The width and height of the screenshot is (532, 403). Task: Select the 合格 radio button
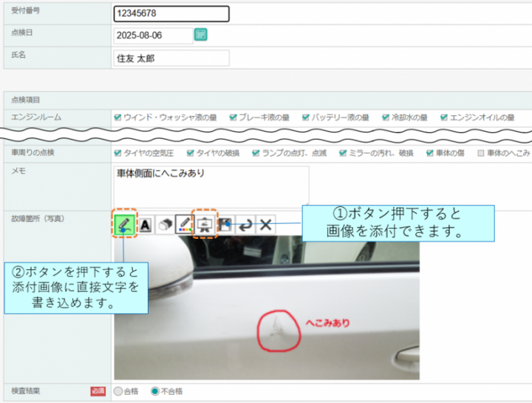click(118, 390)
